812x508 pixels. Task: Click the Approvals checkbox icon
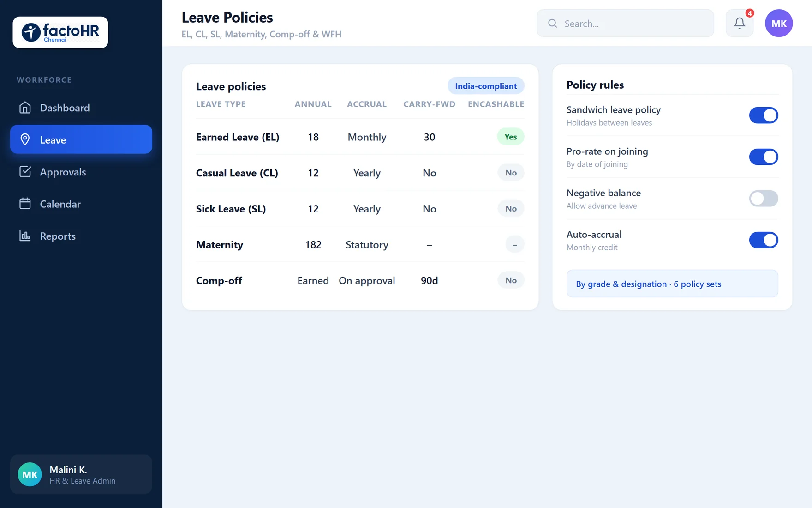coord(25,172)
